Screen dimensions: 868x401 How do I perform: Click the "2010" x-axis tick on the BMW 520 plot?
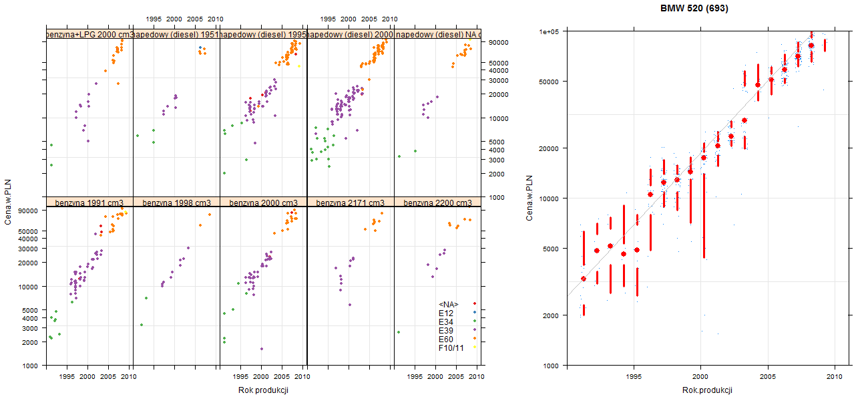pos(835,377)
